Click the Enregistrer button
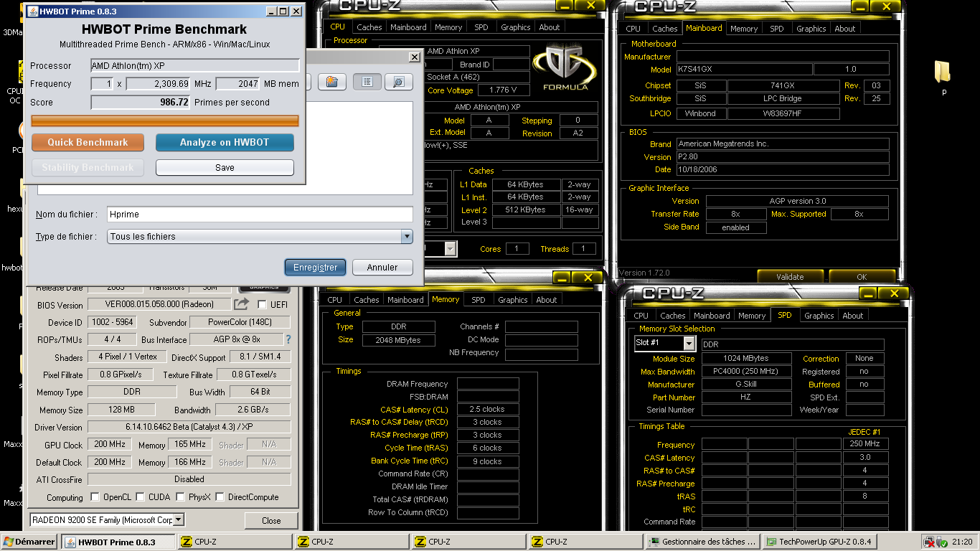980x551 pixels. (x=315, y=267)
